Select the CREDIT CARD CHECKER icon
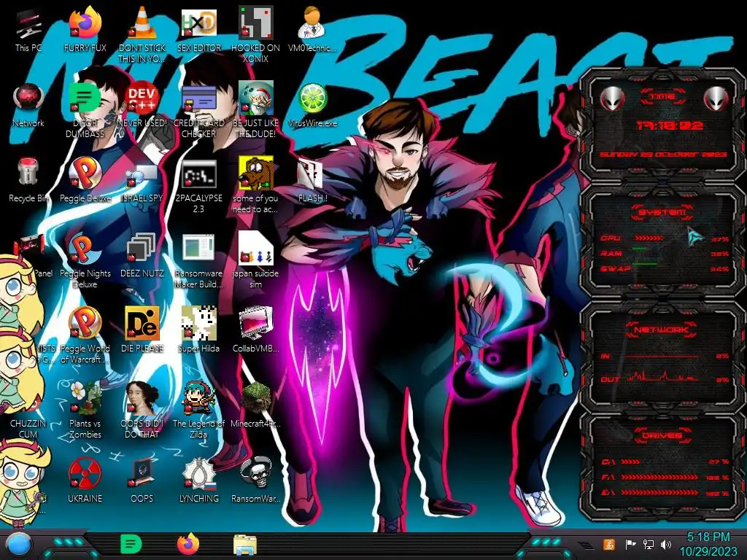The width and height of the screenshot is (747, 560). coord(198,111)
